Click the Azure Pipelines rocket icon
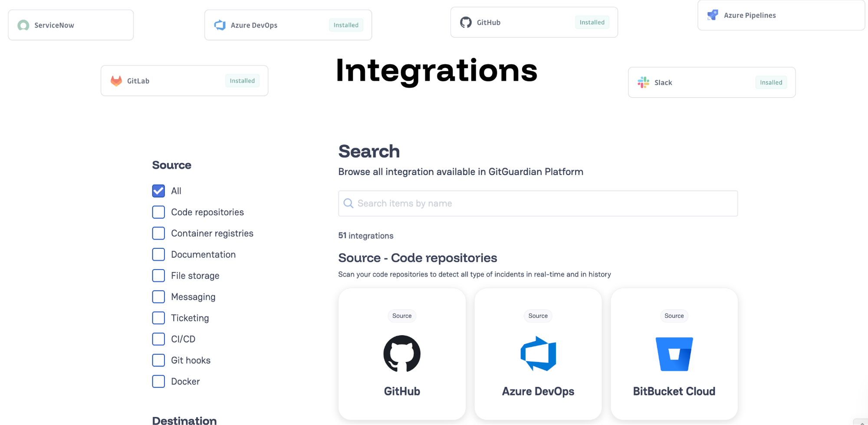 pos(713,15)
